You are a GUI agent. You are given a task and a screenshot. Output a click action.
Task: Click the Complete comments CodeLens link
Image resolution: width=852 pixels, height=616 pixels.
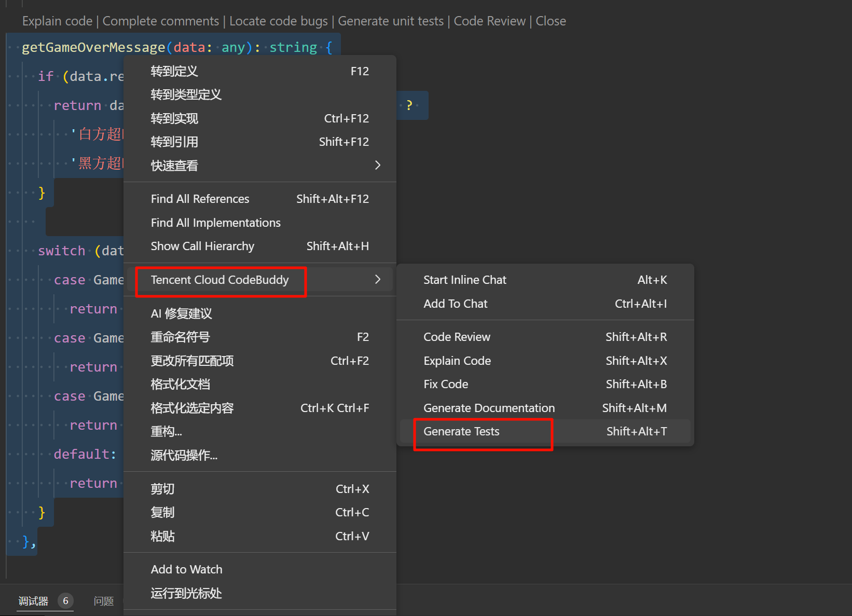pyautogui.click(x=160, y=21)
